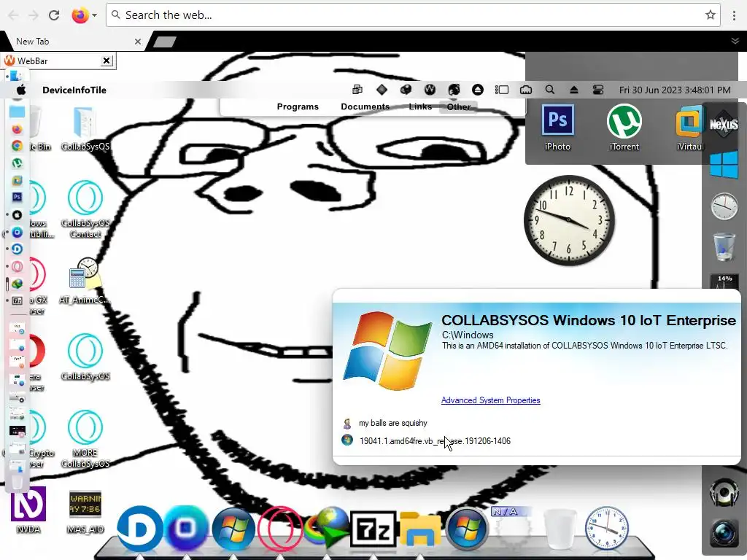Open Opera GX ring icon in bottom dock
Viewport: 747px width, 560px height.
279,529
